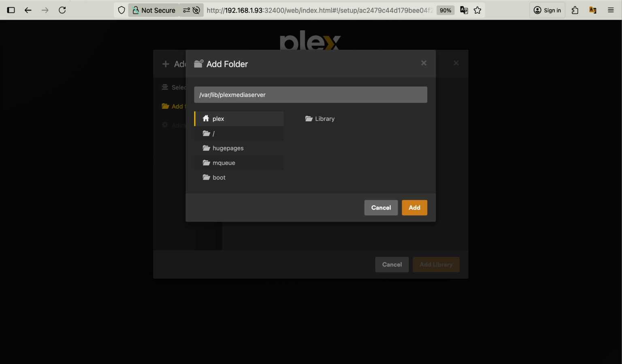The height and width of the screenshot is (364, 622).
Task: Open the Library folder
Action: 324,119
